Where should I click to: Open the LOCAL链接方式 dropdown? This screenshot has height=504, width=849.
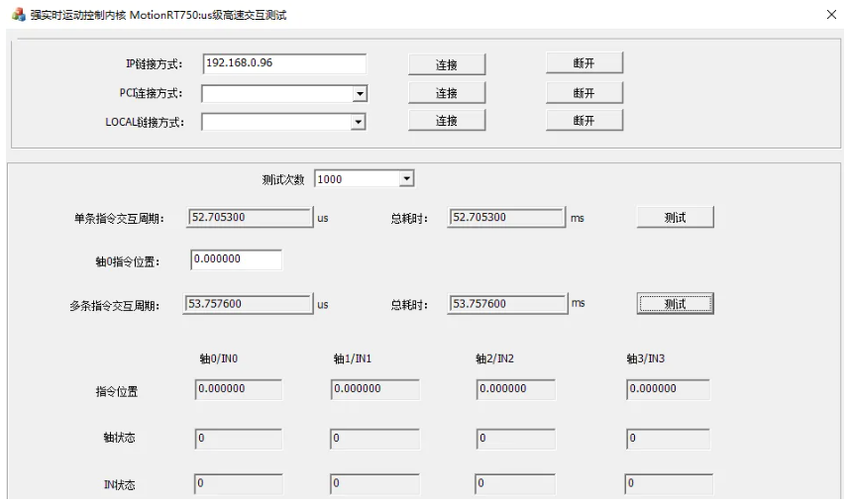pos(359,122)
